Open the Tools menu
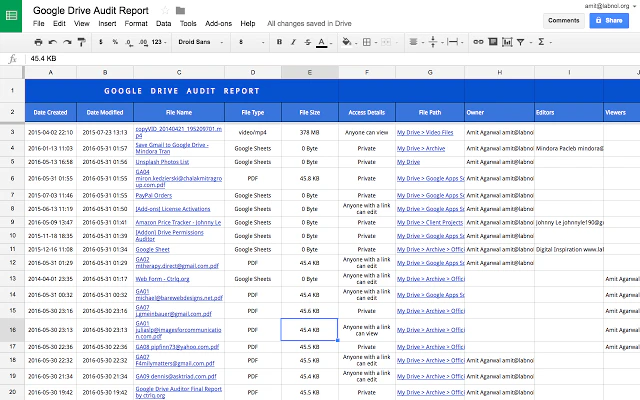 (188, 24)
